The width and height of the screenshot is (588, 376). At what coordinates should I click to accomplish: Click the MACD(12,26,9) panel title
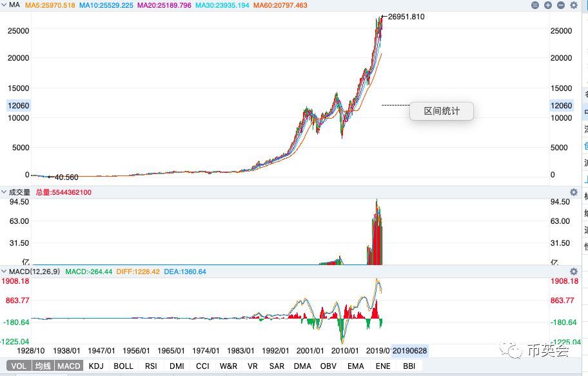coord(35,272)
